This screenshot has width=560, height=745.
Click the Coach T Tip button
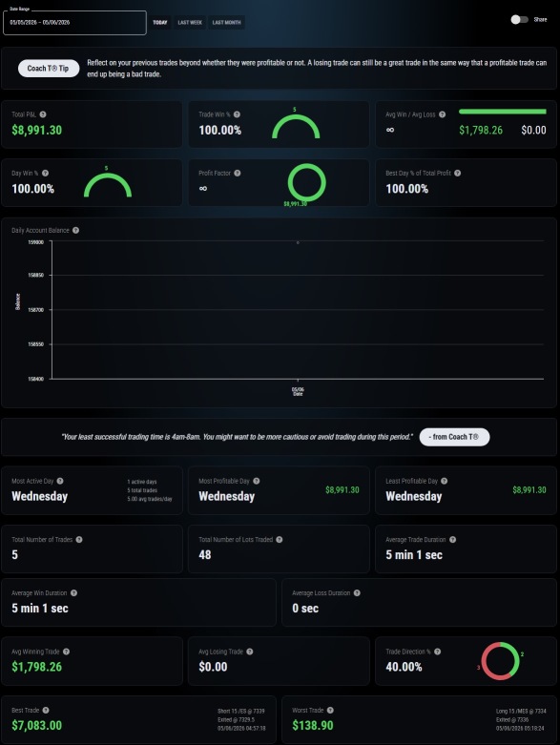[x=49, y=69]
